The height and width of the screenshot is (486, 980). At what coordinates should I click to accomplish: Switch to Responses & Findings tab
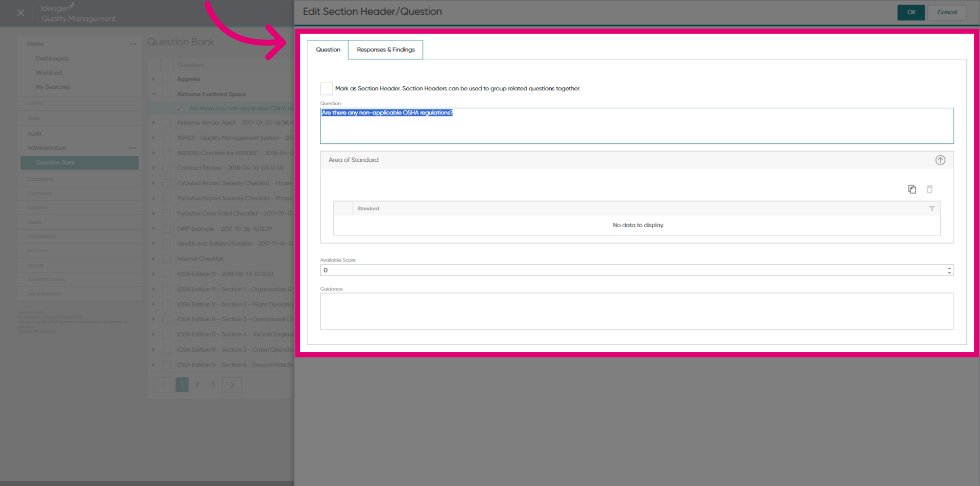point(385,50)
